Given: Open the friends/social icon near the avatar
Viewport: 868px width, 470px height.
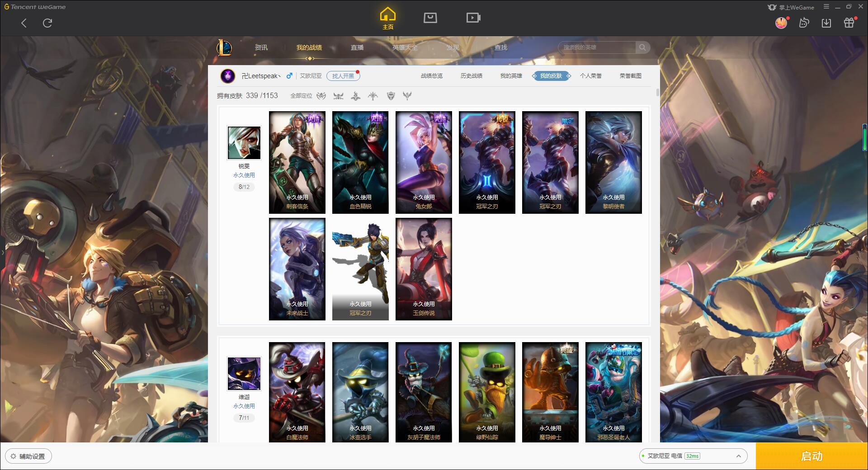Looking at the screenshot, I should (804, 23).
